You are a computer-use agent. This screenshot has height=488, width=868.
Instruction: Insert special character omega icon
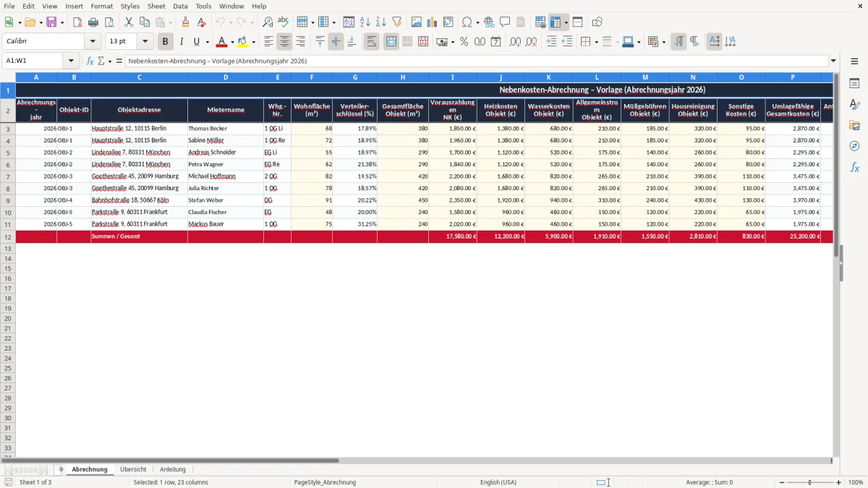coord(467,22)
